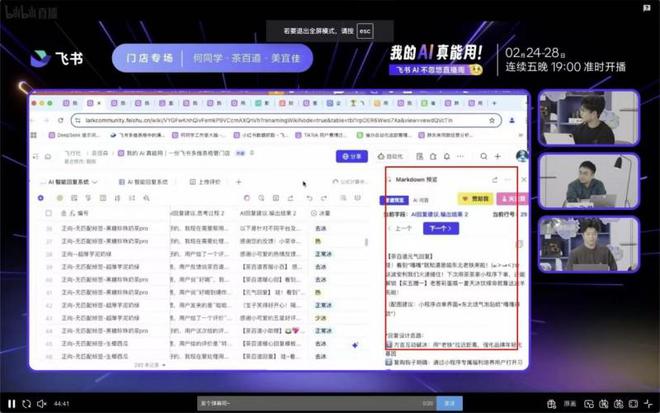The image size is (660, 413).
Task: Toggle fullscreen icon in player bar
Action: [x=633, y=404]
